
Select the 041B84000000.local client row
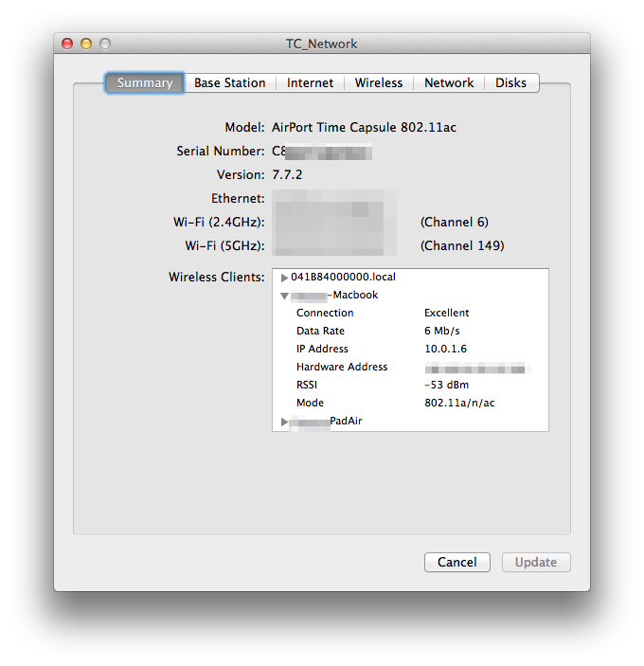410,277
